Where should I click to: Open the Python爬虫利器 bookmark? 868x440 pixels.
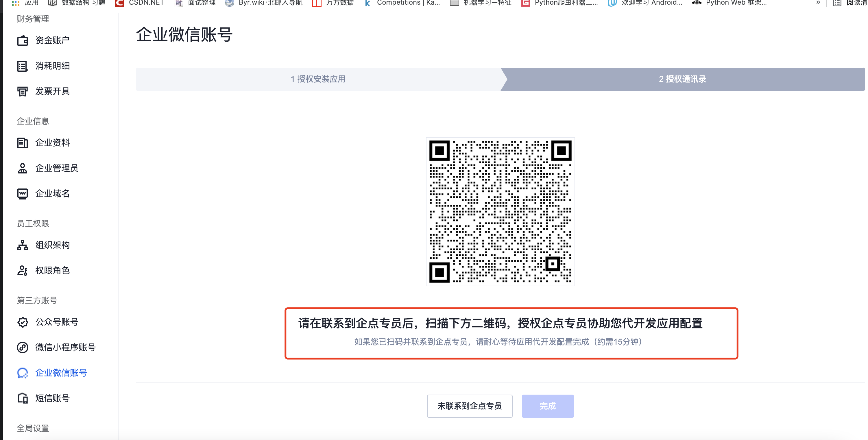click(x=560, y=3)
